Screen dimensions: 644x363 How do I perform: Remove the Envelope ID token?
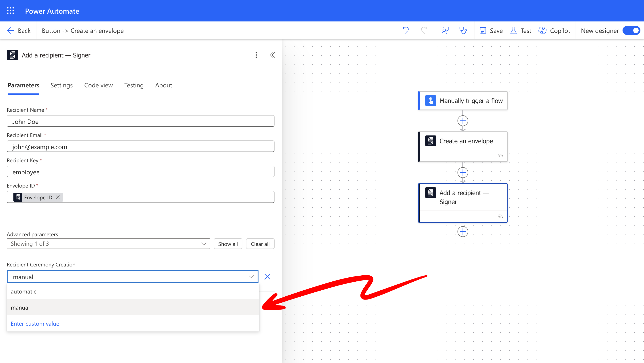[58, 197]
